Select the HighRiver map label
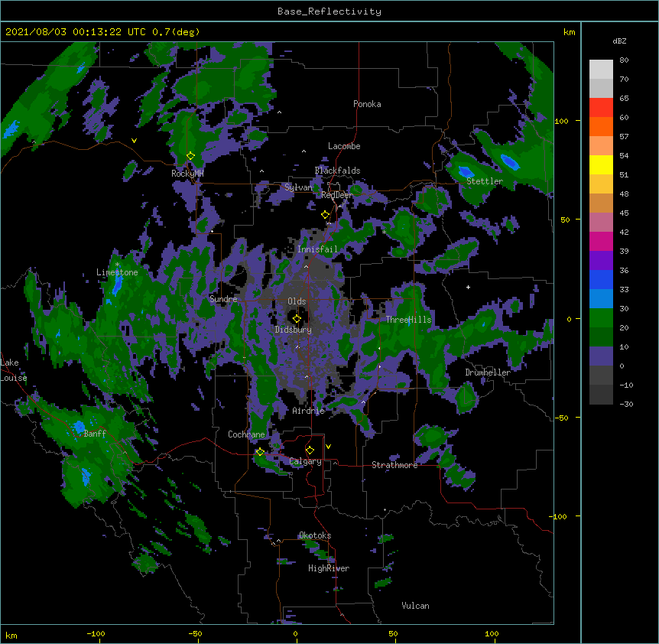This screenshot has height=644, width=659. 329,568
